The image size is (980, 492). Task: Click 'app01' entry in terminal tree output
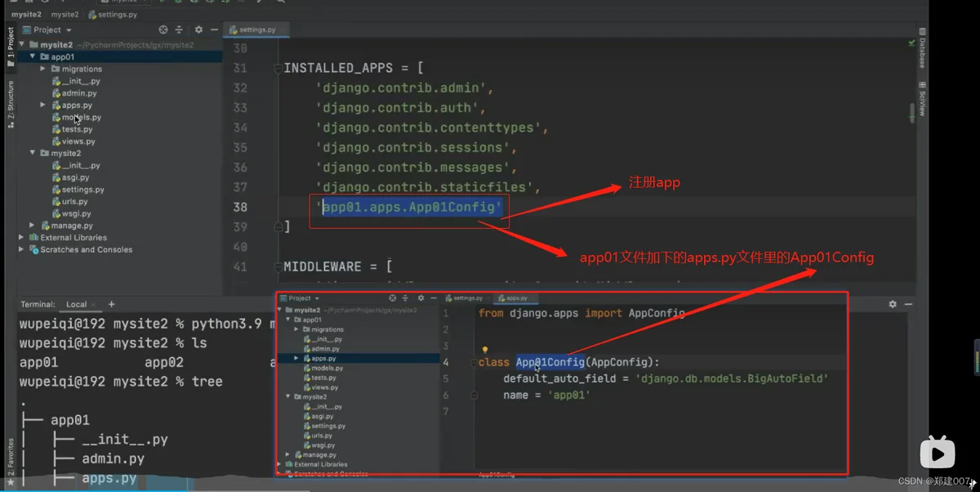[70, 420]
